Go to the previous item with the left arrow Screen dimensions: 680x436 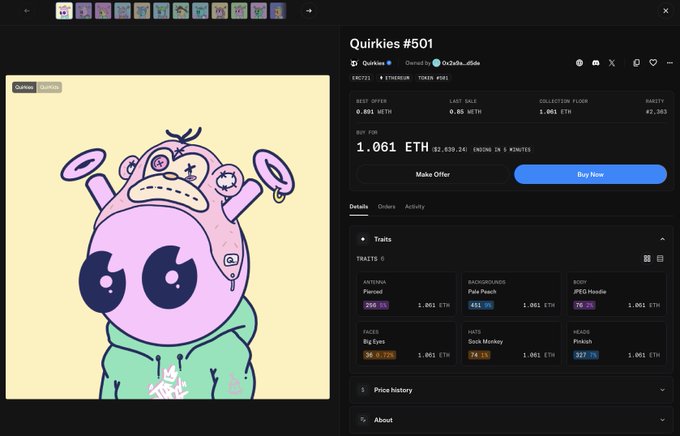(27, 11)
